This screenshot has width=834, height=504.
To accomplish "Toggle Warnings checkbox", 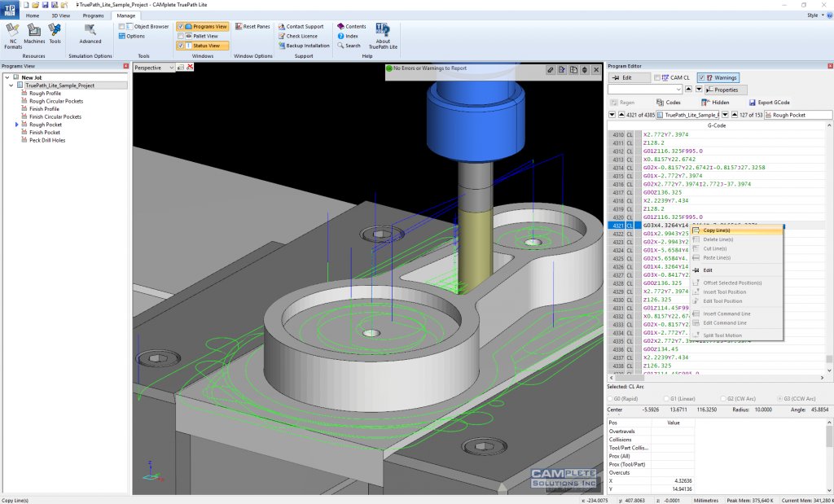I will coord(701,77).
